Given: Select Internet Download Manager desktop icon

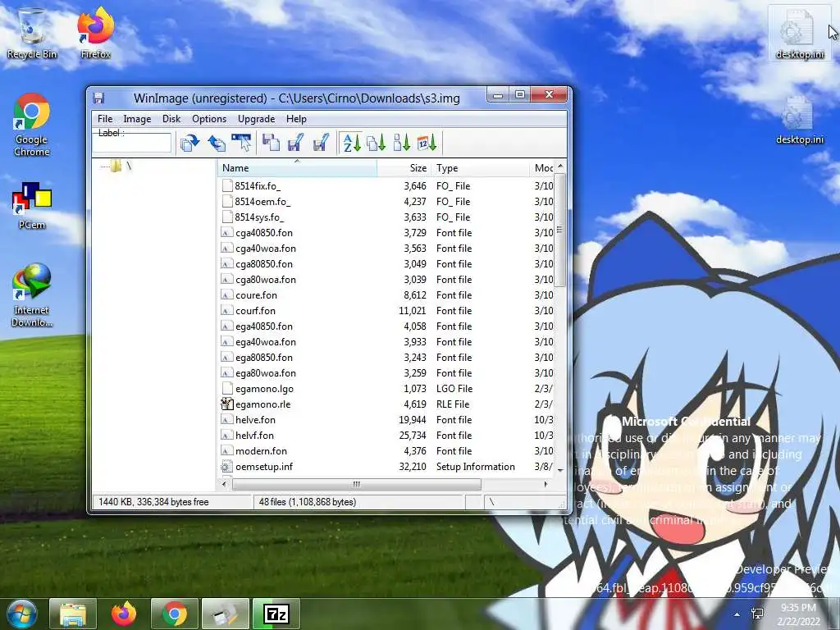Looking at the screenshot, I should (x=32, y=295).
